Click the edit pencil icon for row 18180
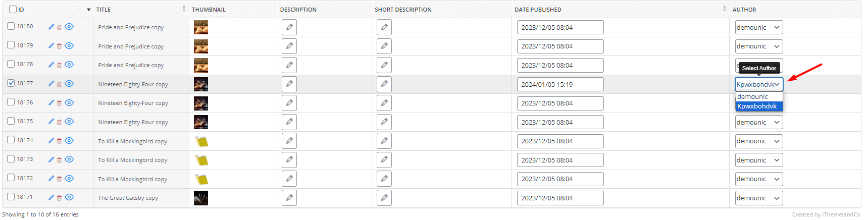 51,27
